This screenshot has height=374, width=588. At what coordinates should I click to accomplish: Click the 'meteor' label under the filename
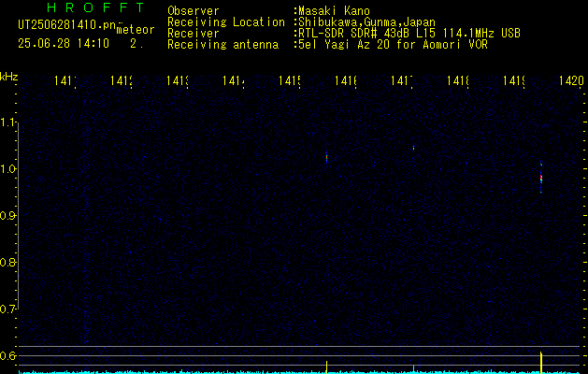point(136,30)
